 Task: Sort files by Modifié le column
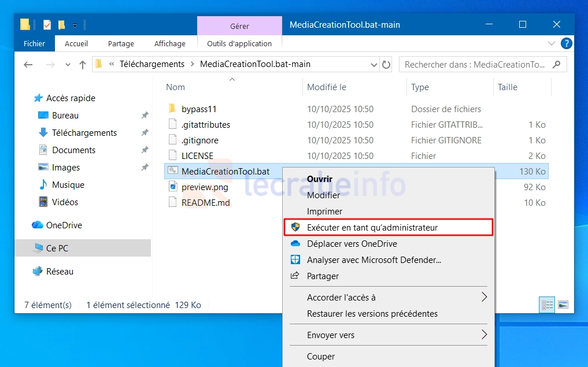[x=327, y=87]
